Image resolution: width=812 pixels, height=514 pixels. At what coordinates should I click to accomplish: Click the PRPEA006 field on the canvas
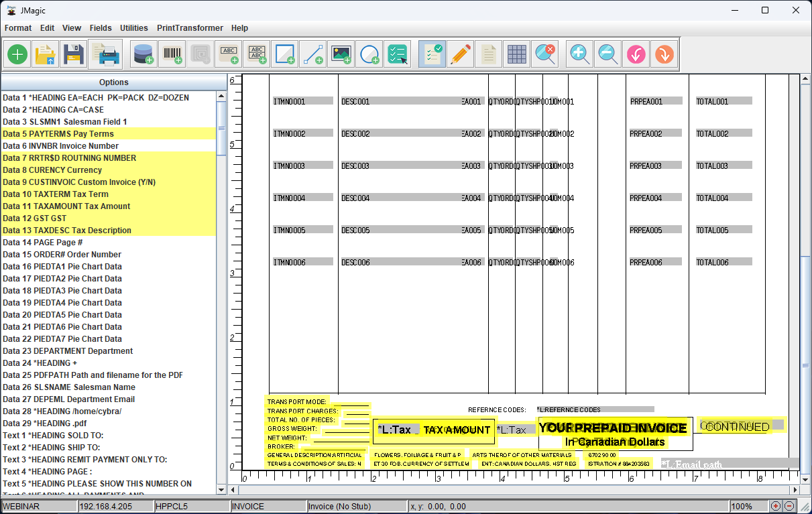coord(656,262)
